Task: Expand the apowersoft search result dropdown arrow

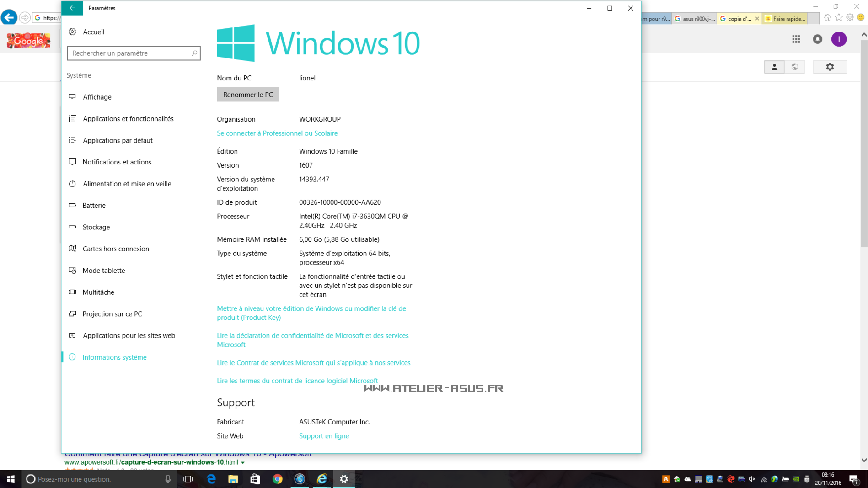Action: coord(243,463)
